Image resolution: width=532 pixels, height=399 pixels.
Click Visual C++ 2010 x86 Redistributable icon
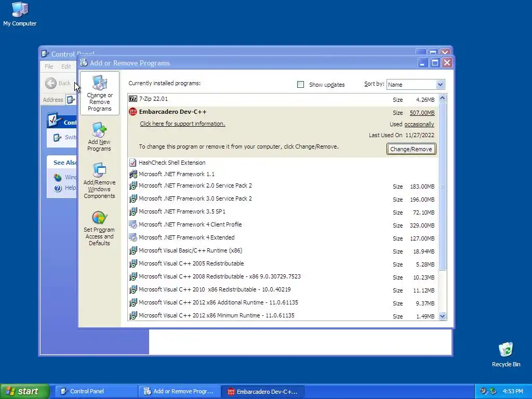(133, 289)
